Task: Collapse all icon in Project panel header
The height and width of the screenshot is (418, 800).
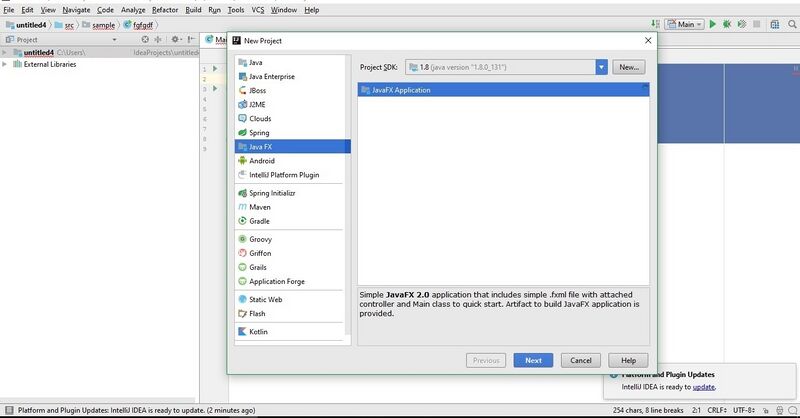Action: click(158, 39)
